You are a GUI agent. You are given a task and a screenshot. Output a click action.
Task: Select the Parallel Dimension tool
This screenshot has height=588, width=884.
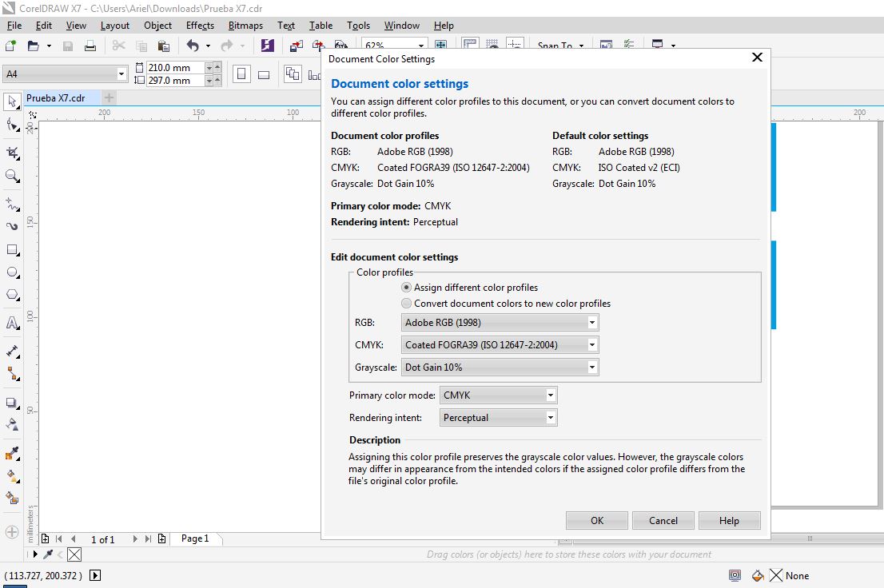click(x=12, y=351)
